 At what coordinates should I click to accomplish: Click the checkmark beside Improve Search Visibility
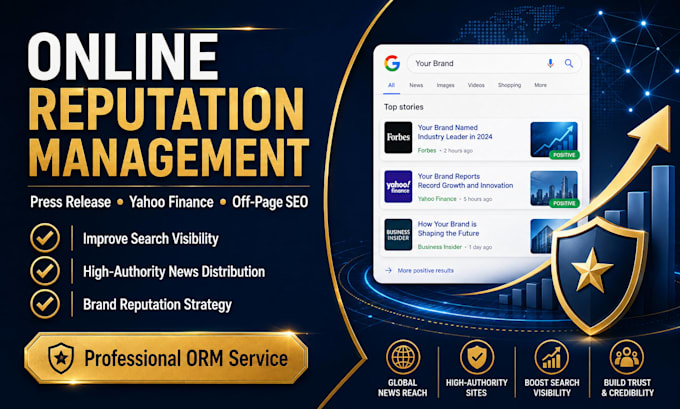click(45, 238)
